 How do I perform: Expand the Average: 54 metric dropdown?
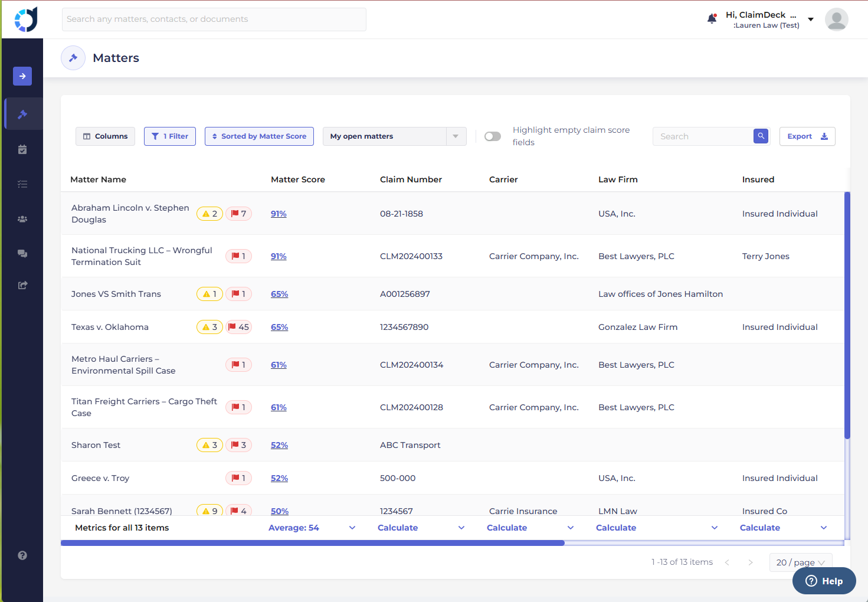point(352,528)
